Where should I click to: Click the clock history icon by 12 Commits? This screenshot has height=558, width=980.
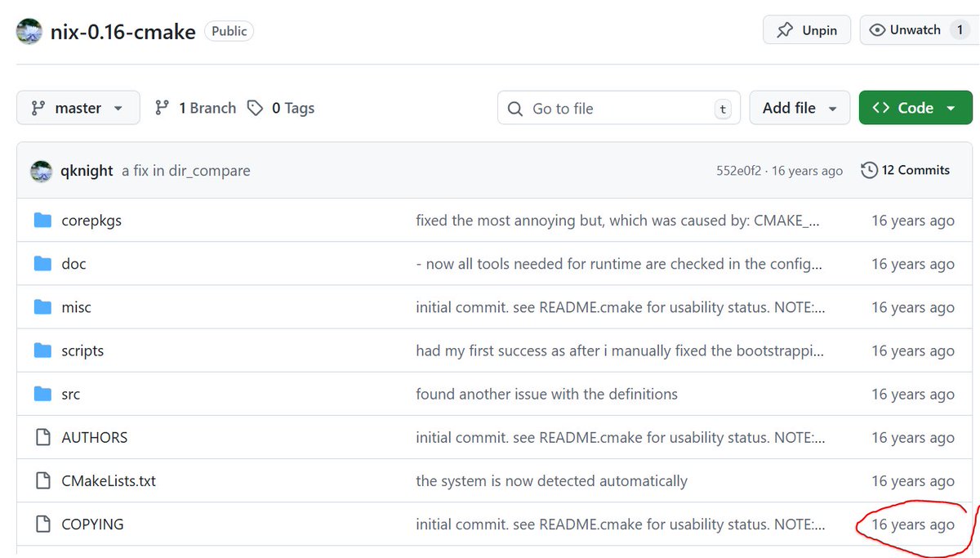click(x=869, y=170)
